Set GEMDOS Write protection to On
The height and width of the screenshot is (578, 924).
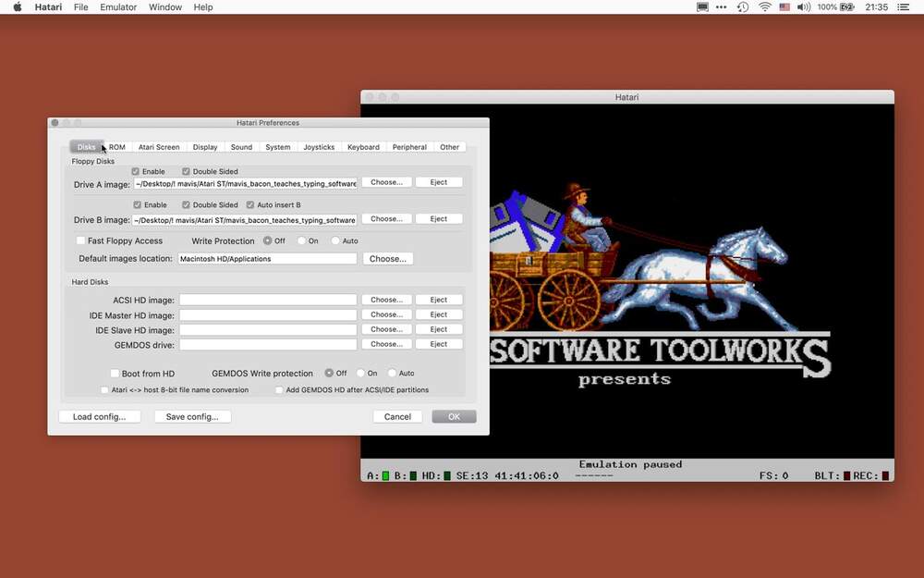pos(360,374)
